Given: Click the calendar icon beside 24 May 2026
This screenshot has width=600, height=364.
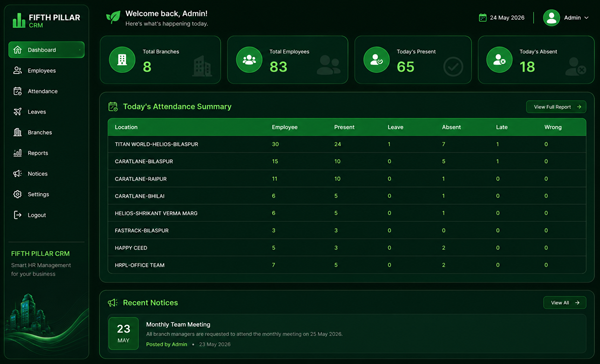Looking at the screenshot, I should click(483, 18).
